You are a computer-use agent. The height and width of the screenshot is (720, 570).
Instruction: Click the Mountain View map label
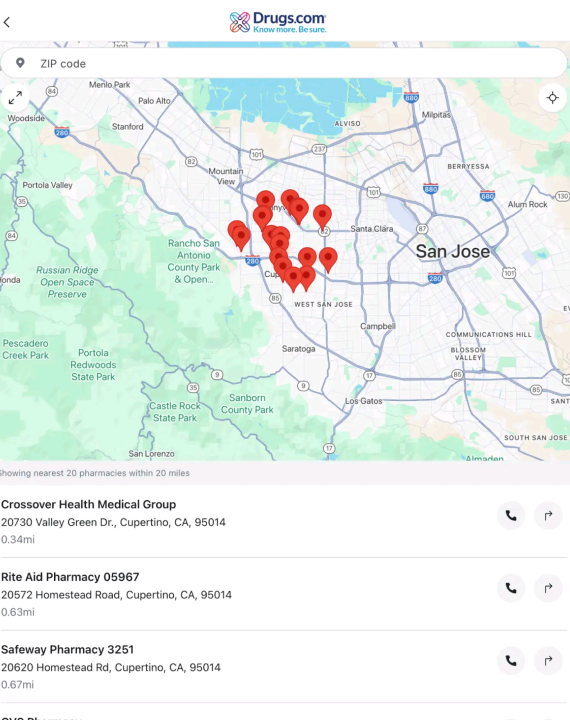pos(226,176)
